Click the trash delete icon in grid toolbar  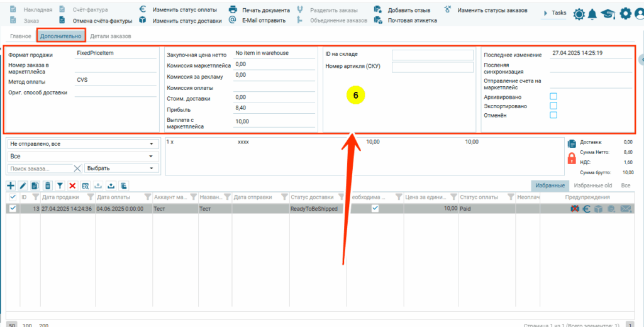point(48,186)
